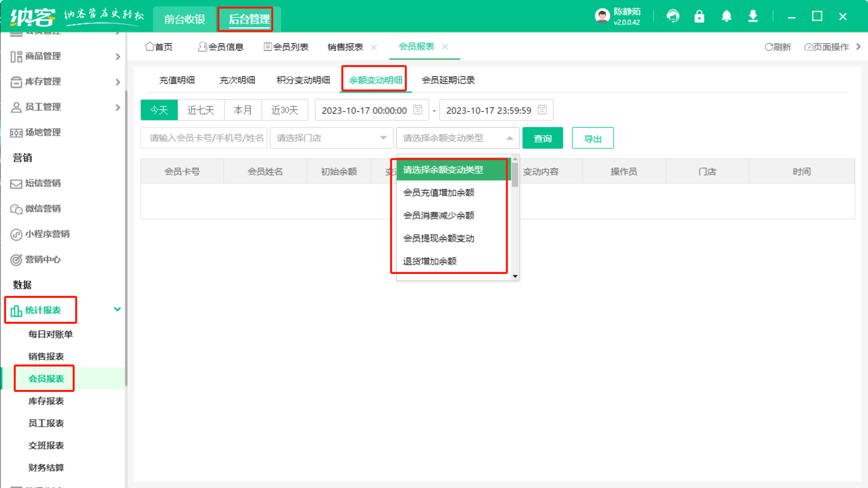Open the 请选择门店 store dropdown
Screen dimensions: 868x488
pos(331,138)
